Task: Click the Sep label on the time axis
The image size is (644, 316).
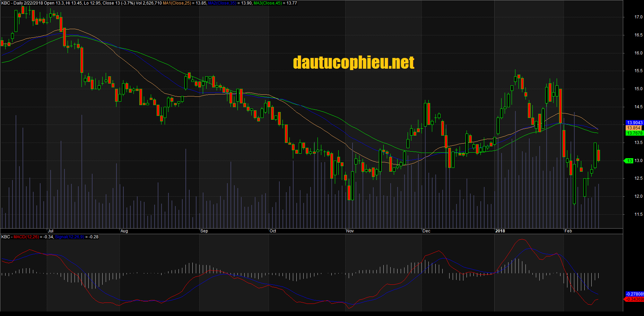Action: point(204,231)
